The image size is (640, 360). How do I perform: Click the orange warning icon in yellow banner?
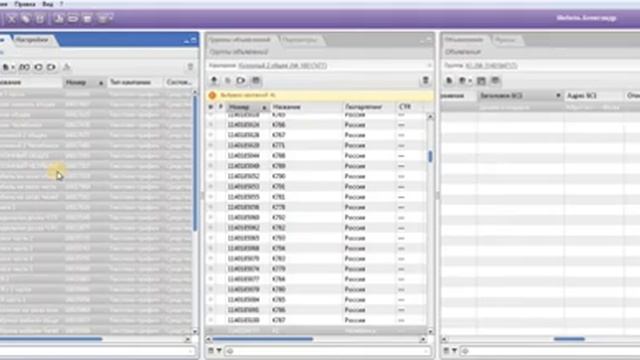(x=212, y=95)
